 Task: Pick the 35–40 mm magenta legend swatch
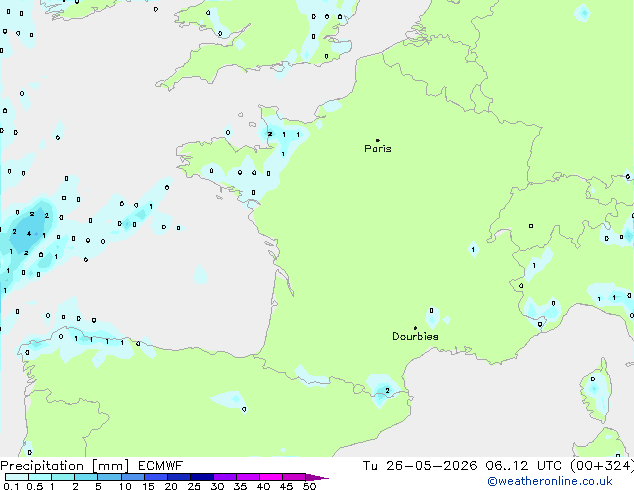[x=248, y=477]
